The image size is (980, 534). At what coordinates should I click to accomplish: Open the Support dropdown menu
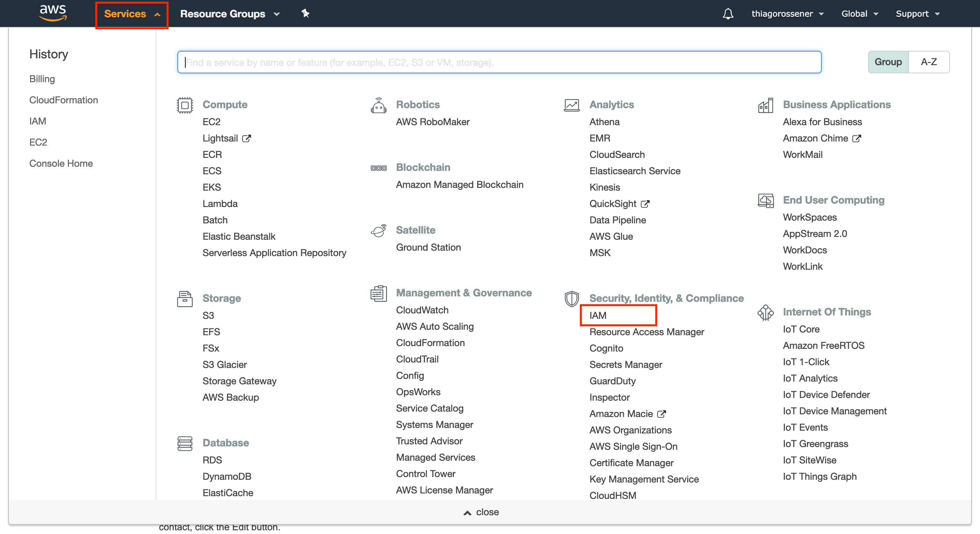(x=917, y=14)
